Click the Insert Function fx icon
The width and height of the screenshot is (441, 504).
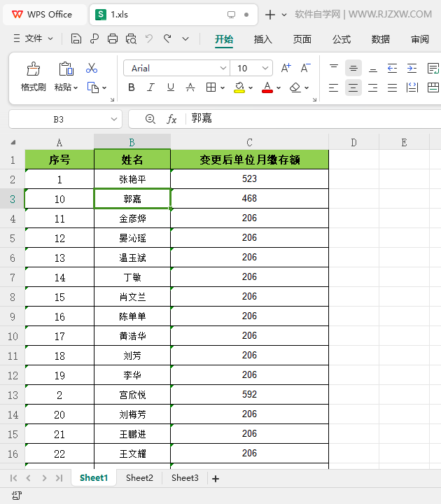pyautogui.click(x=171, y=119)
